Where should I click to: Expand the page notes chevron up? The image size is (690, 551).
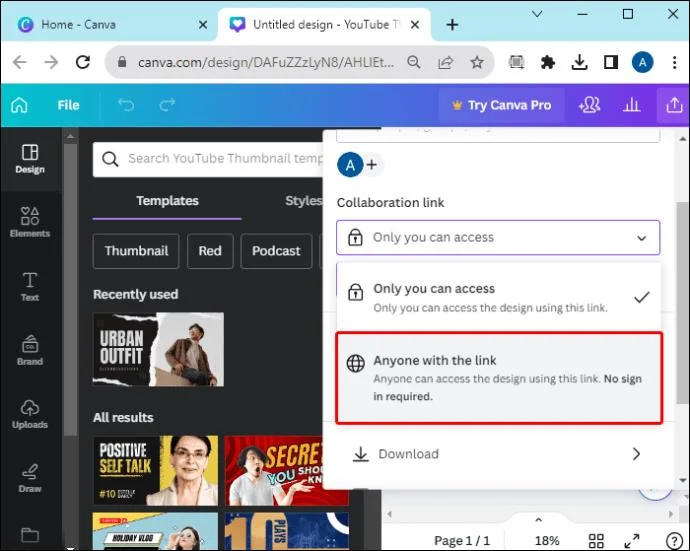pyautogui.click(x=538, y=520)
